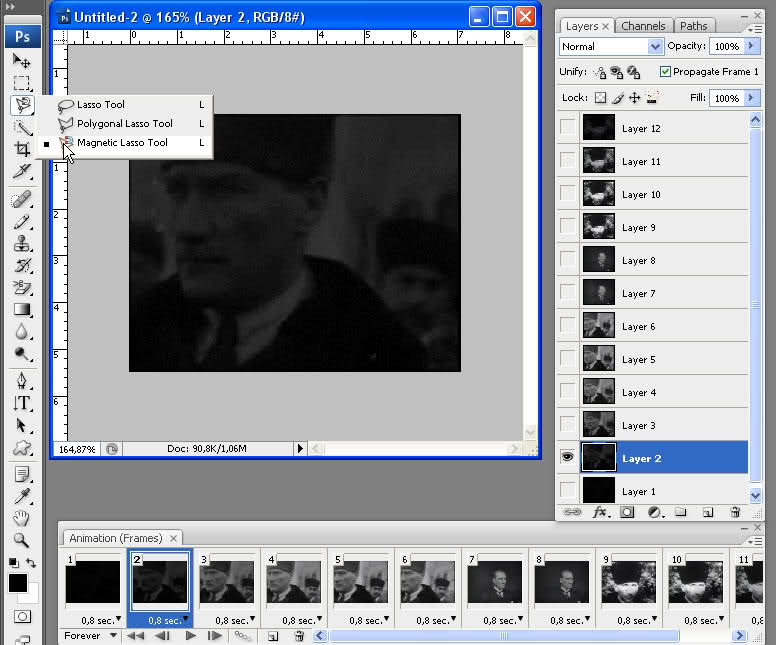776x645 pixels.
Task: Hide Layer 2 using eye icon
Action: [568, 458]
